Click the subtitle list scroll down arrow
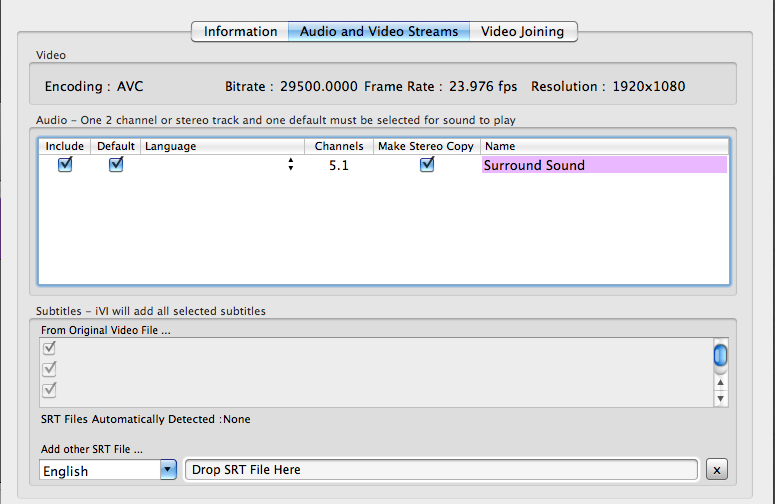 (x=720, y=398)
